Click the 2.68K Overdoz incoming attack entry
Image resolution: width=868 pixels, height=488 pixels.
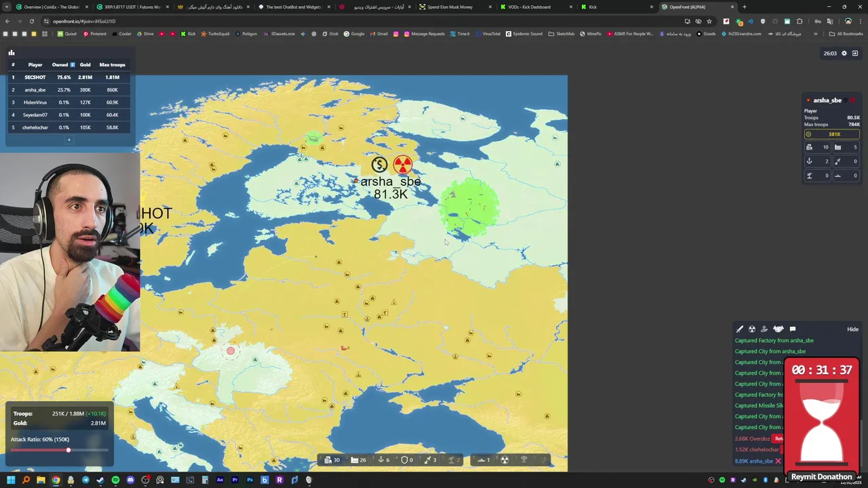coord(752,439)
